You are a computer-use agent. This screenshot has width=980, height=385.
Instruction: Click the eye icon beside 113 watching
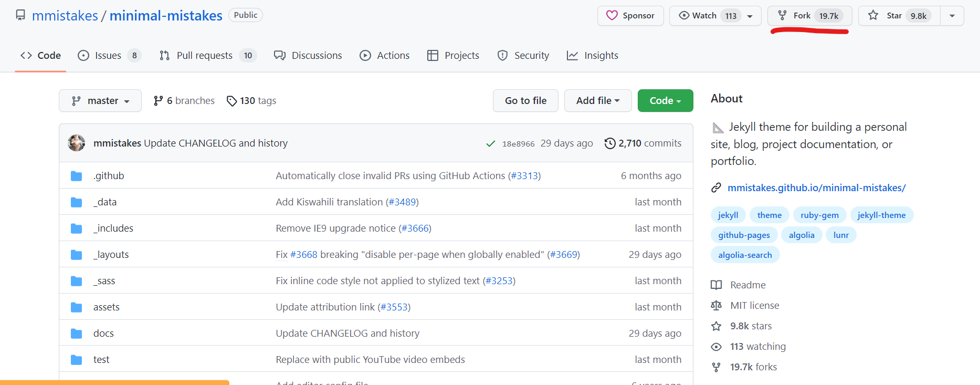pyautogui.click(x=716, y=347)
